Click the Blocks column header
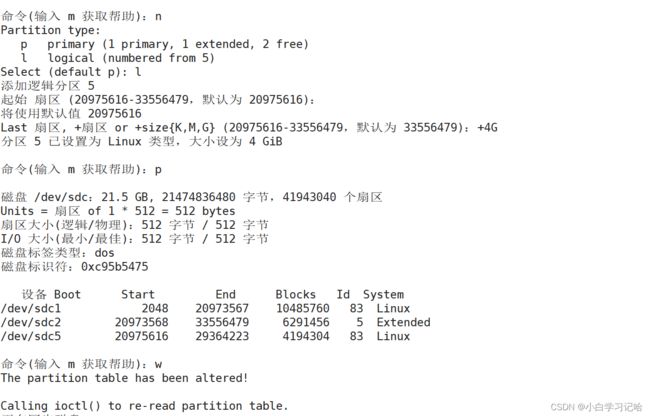 (x=296, y=294)
